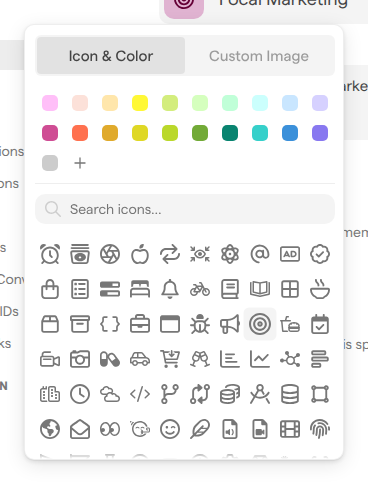This screenshot has height=484, width=368.
Task: Choose the bicycle icon
Action: click(200, 289)
